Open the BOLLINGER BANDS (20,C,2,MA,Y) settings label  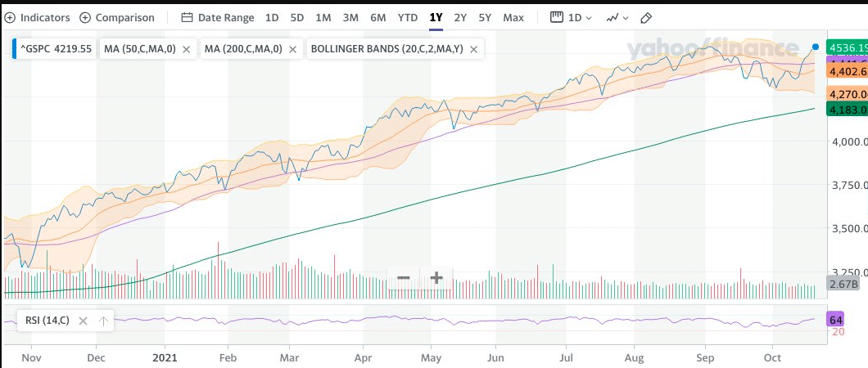(387, 49)
